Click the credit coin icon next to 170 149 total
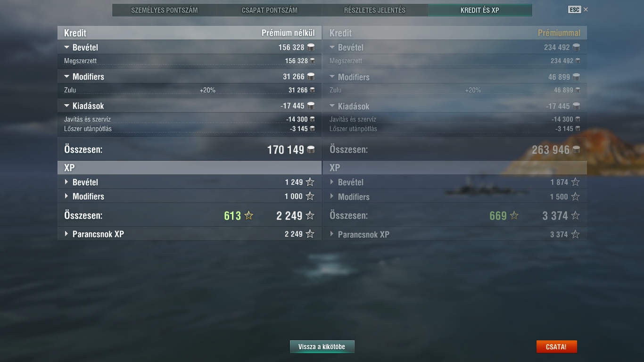This screenshot has width=644, height=362. pyautogui.click(x=311, y=149)
